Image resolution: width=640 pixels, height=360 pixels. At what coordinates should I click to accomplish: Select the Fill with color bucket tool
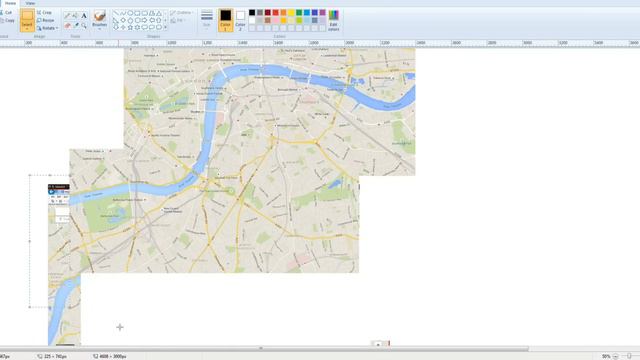point(75,16)
